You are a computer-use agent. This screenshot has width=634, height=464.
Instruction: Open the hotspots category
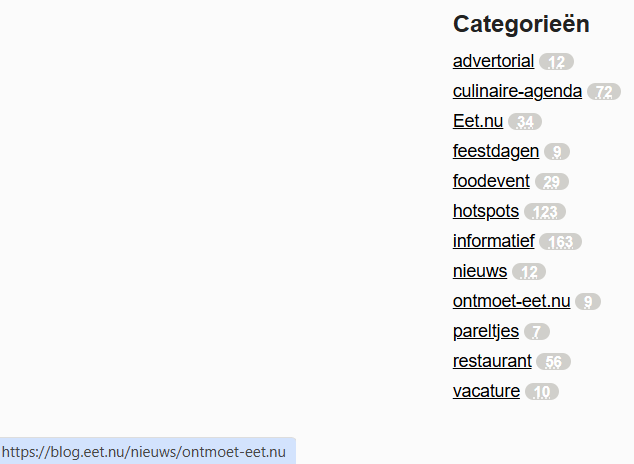tap(486, 211)
